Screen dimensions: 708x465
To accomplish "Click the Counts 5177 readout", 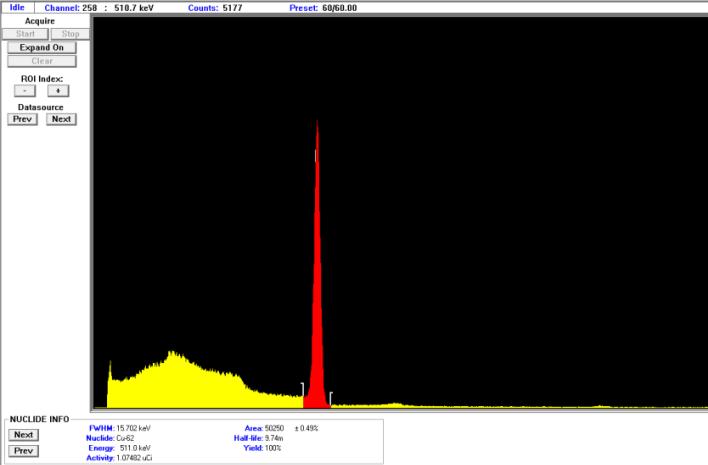I will tap(215, 8).
